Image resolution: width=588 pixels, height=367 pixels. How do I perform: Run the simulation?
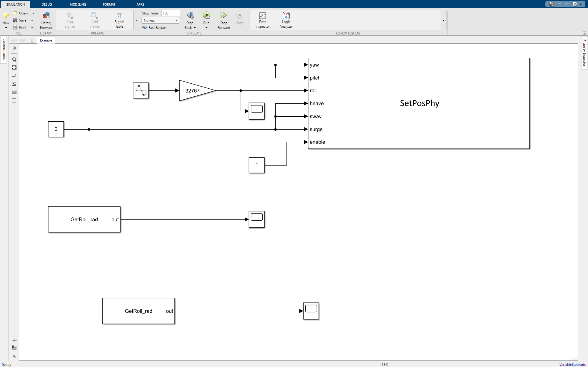tap(206, 15)
